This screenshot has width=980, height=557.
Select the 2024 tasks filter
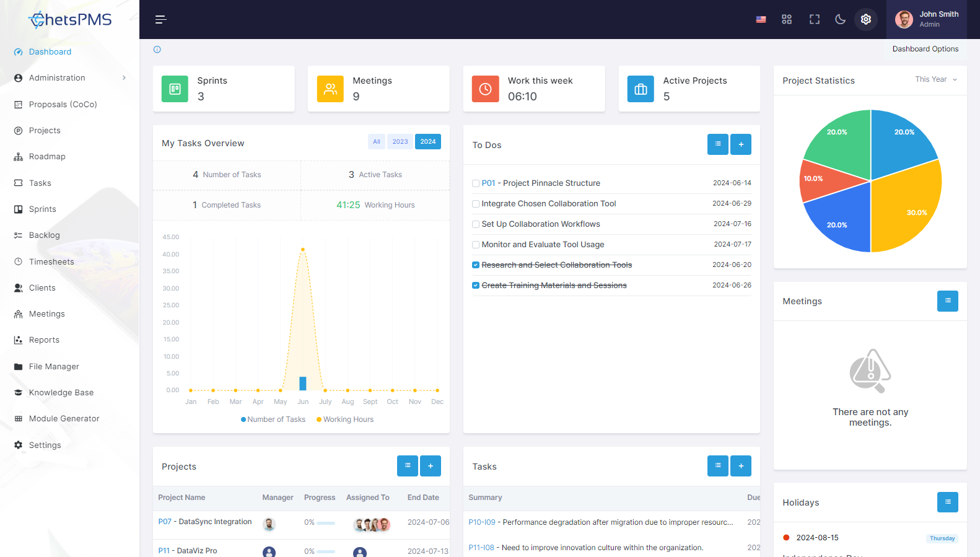pos(428,142)
